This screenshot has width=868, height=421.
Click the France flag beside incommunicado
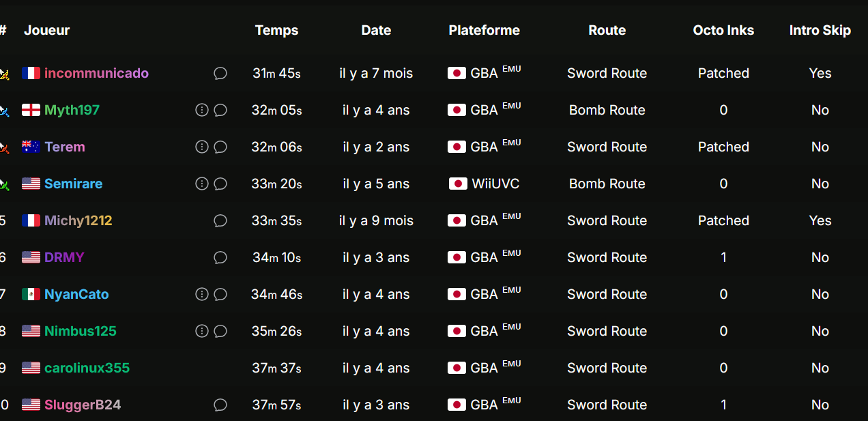pyautogui.click(x=31, y=73)
